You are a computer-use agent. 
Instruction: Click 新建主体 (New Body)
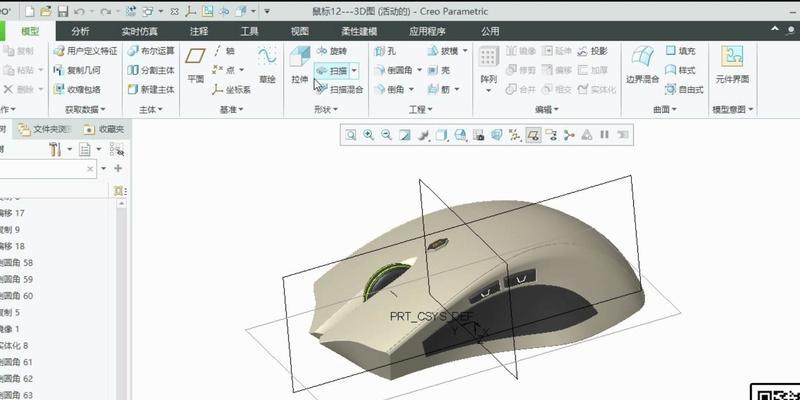pyautogui.click(x=151, y=90)
